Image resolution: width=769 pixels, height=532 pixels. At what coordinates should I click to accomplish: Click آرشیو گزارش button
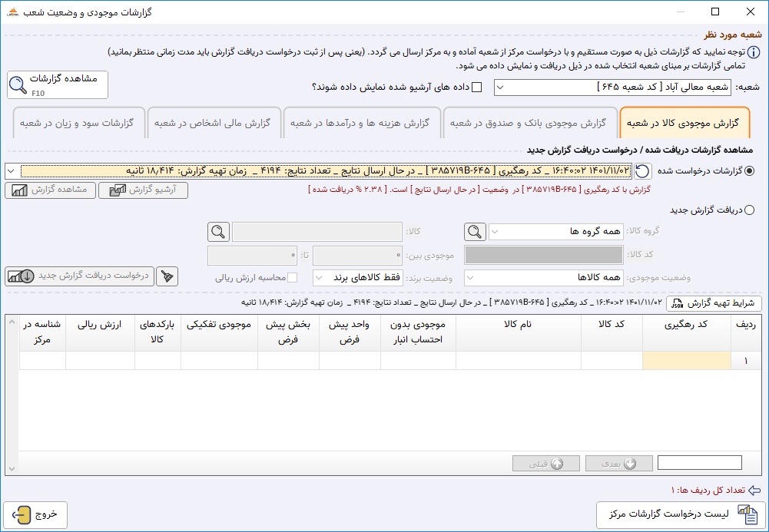click(x=143, y=190)
